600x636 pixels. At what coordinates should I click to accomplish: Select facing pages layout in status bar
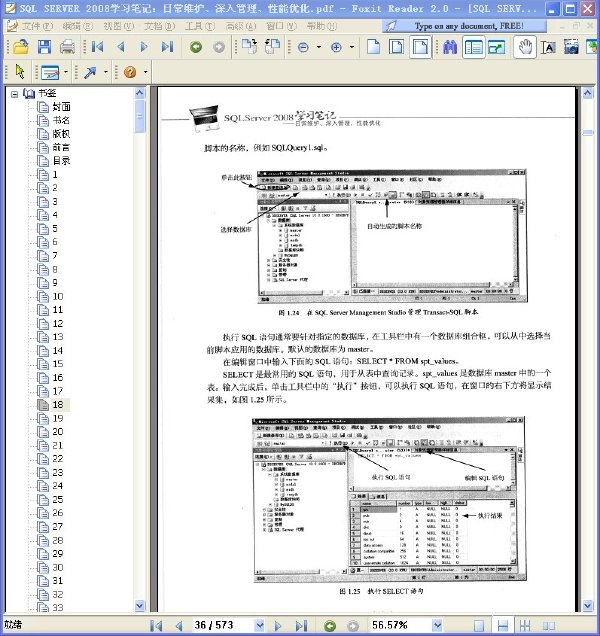[548, 626]
